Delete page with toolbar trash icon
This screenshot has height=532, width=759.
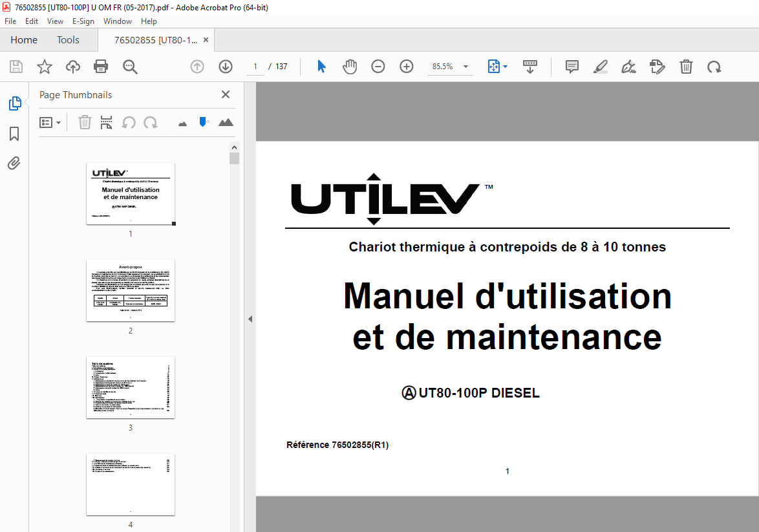pyautogui.click(x=686, y=67)
